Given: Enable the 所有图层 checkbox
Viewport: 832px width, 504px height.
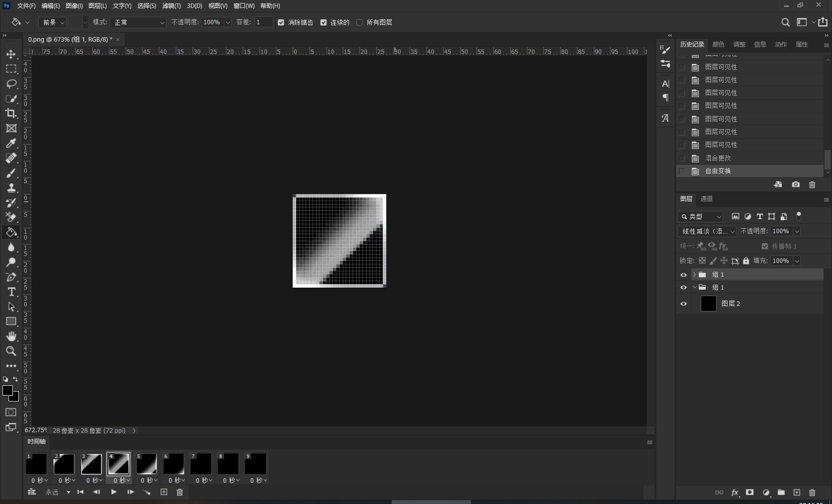Looking at the screenshot, I should click(360, 22).
